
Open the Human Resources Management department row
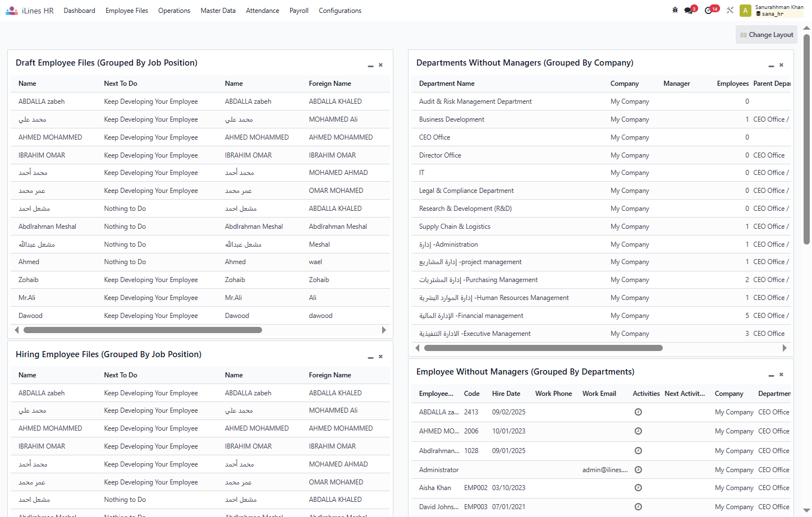602,298
